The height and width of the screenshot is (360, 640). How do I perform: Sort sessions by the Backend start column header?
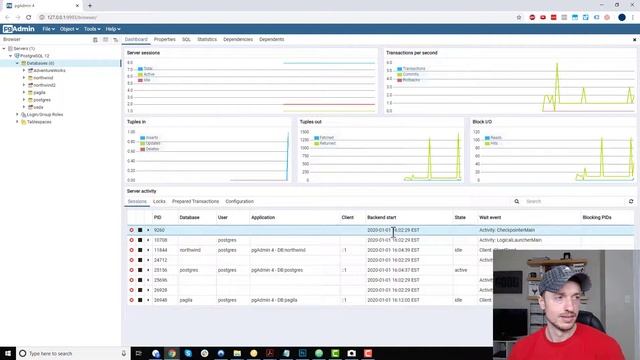click(x=381, y=218)
